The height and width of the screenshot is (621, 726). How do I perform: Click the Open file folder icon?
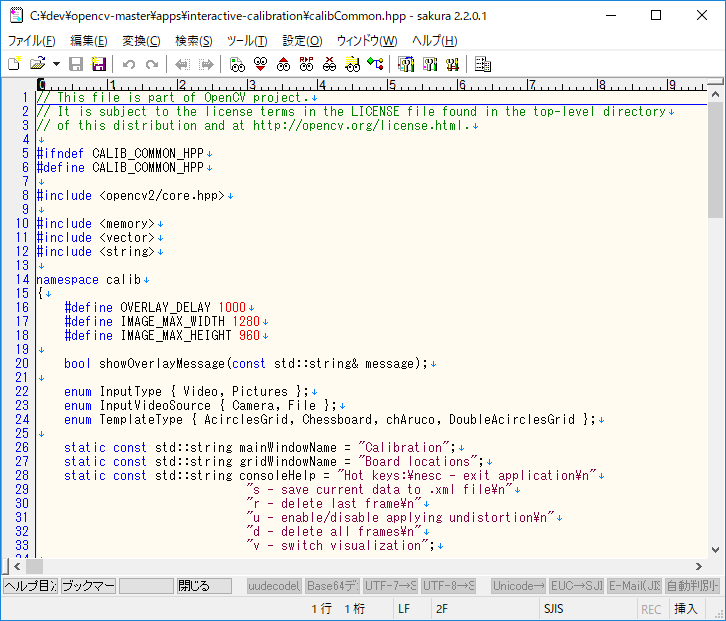(x=37, y=64)
